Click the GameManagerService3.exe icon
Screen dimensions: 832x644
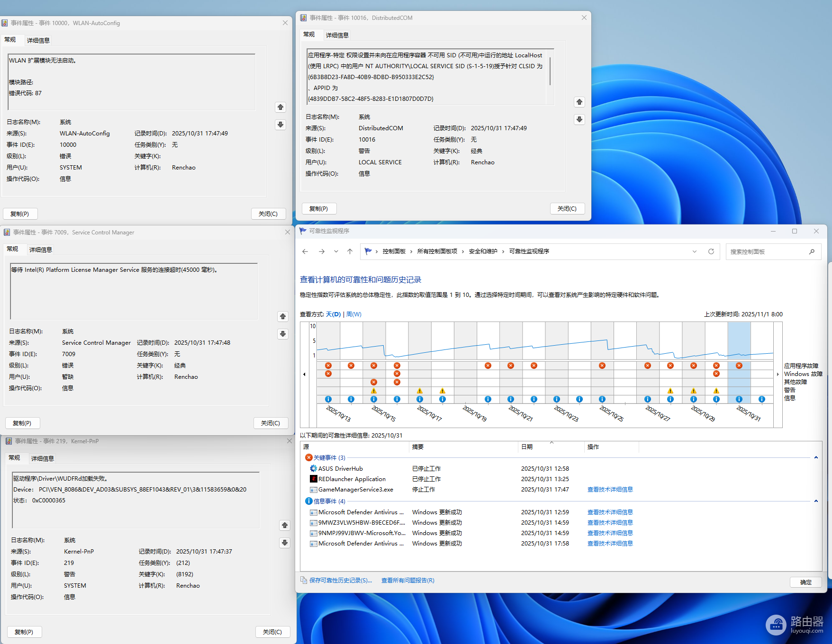click(x=313, y=490)
